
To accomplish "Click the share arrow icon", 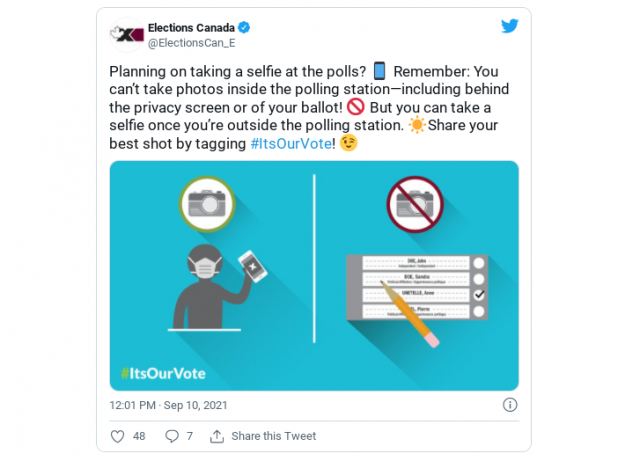I will tap(216, 436).
